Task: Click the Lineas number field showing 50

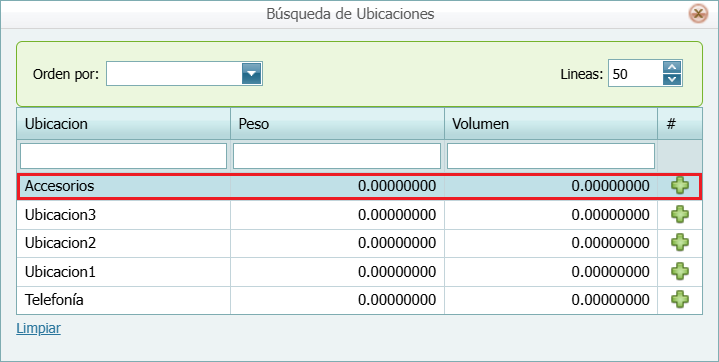Action: pyautogui.click(x=636, y=74)
